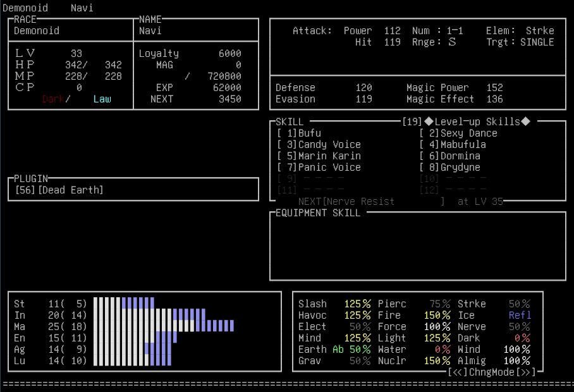Click the Ma stat bar
574x392 pixels.
click(164, 326)
